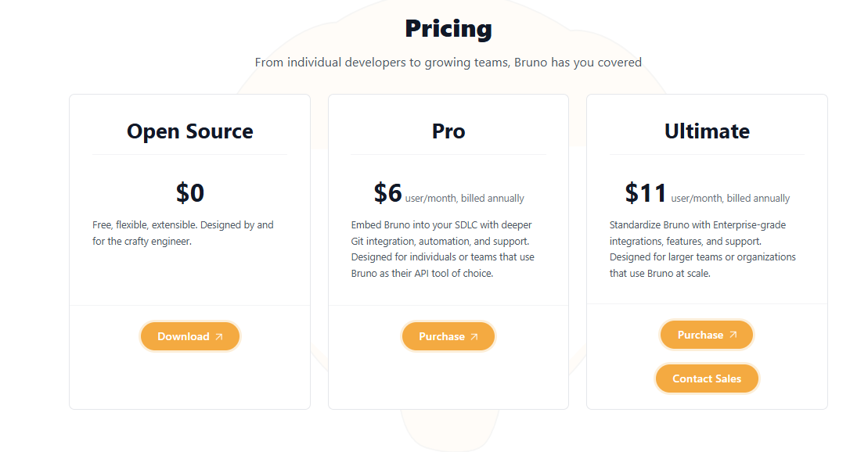Click the $6 price in Pro card
Viewport: 868px width, 452px height.
pos(387,192)
